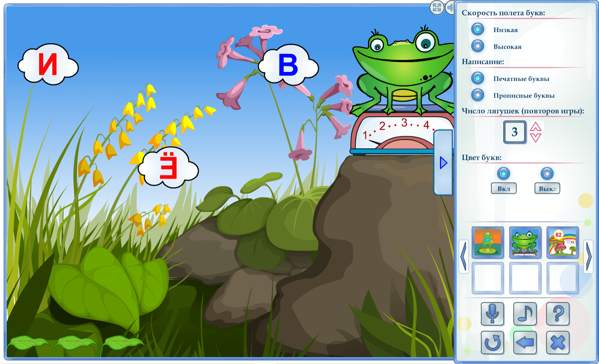The width and height of the screenshot is (599, 364).
Task: Click the Вкл button
Action: tap(504, 189)
